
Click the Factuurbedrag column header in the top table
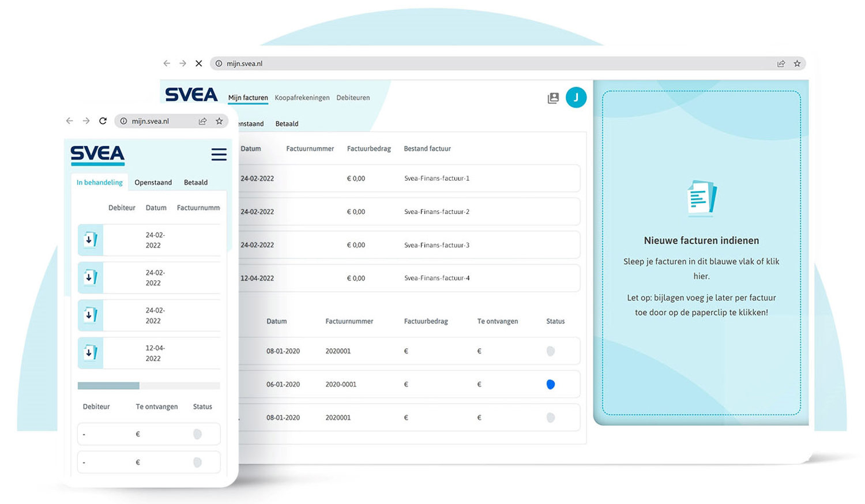[x=369, y=149]
